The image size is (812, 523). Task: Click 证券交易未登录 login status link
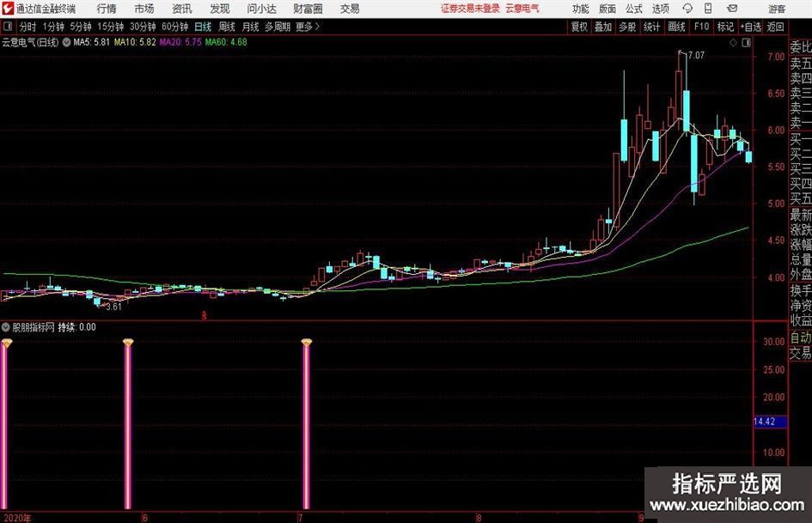470,9
